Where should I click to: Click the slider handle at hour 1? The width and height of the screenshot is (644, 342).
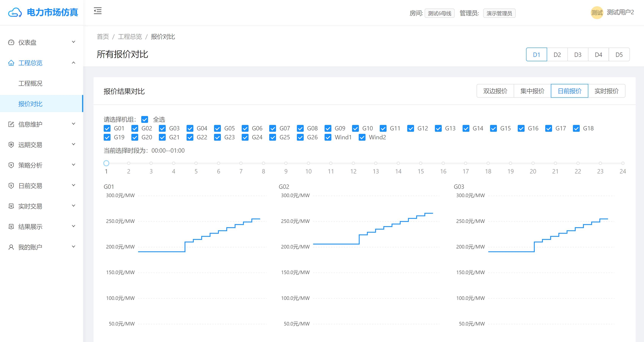106,163
